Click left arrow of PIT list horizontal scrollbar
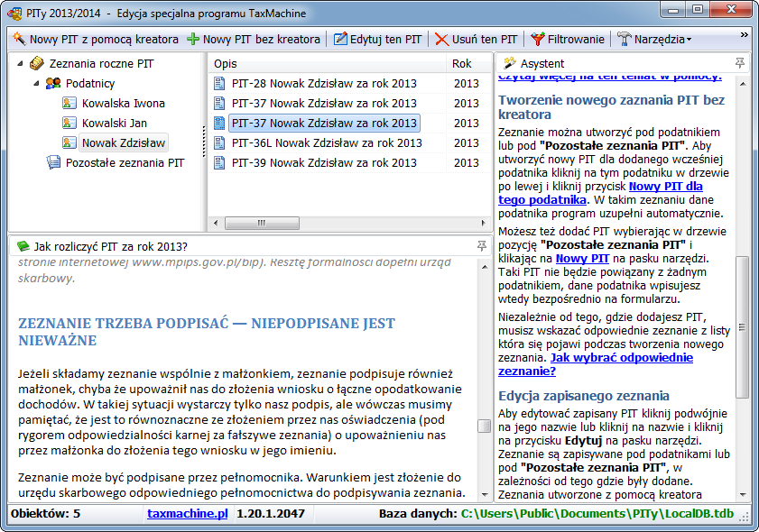This screenshot has height=532, width=759. [216, 223]
